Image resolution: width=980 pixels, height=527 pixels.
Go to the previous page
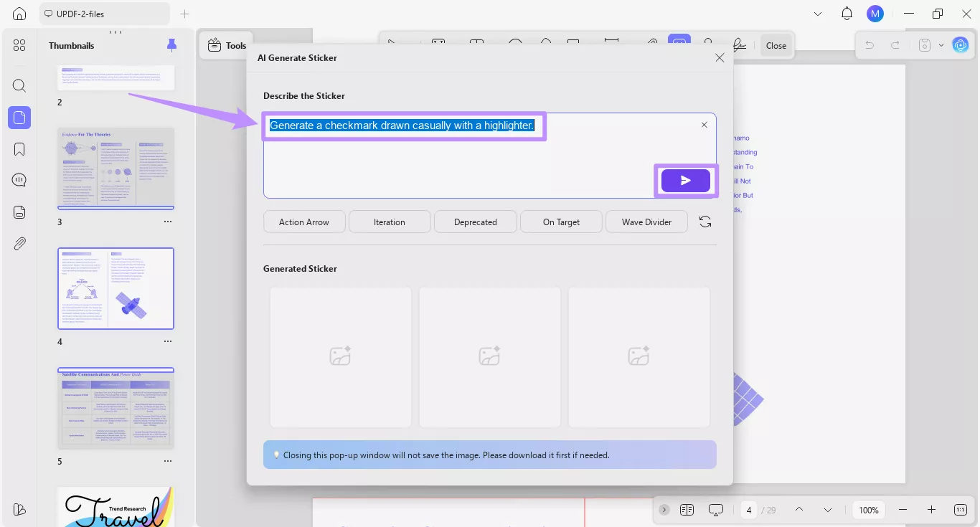coord(799,510)
